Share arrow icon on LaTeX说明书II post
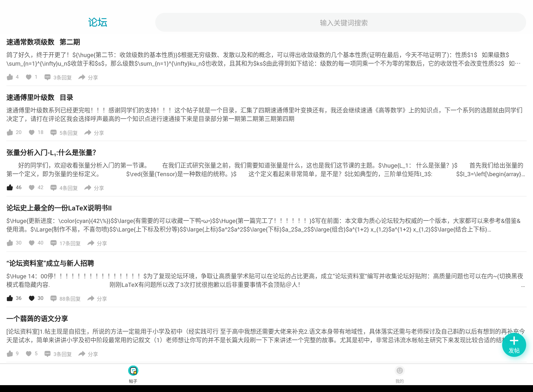 [x=91, y=243]
